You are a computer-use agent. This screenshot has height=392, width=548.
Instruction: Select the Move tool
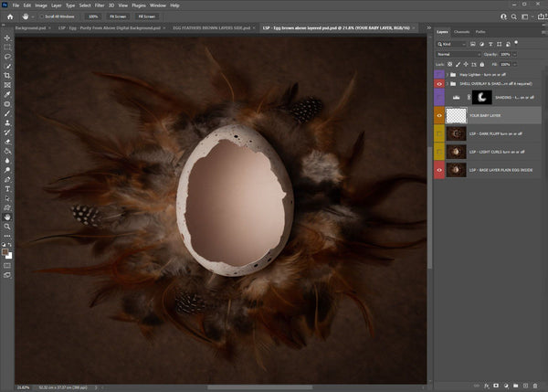pyautogui.click(x=7, y=37)
